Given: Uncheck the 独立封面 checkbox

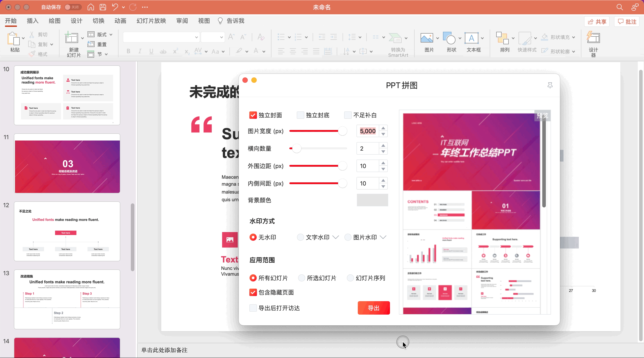Looking at the screenshot, I should [x=253, y=115].
